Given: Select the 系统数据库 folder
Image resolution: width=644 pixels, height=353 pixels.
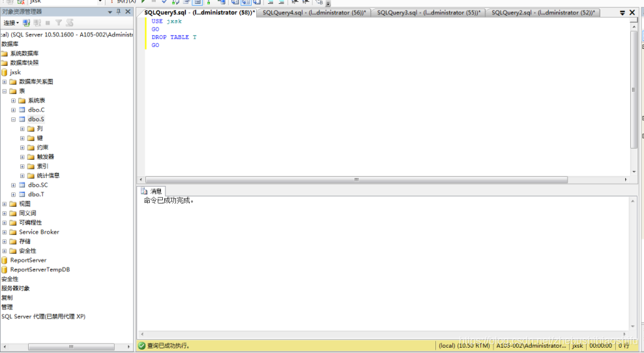Looking at the screenshot, I should (24, 54).
